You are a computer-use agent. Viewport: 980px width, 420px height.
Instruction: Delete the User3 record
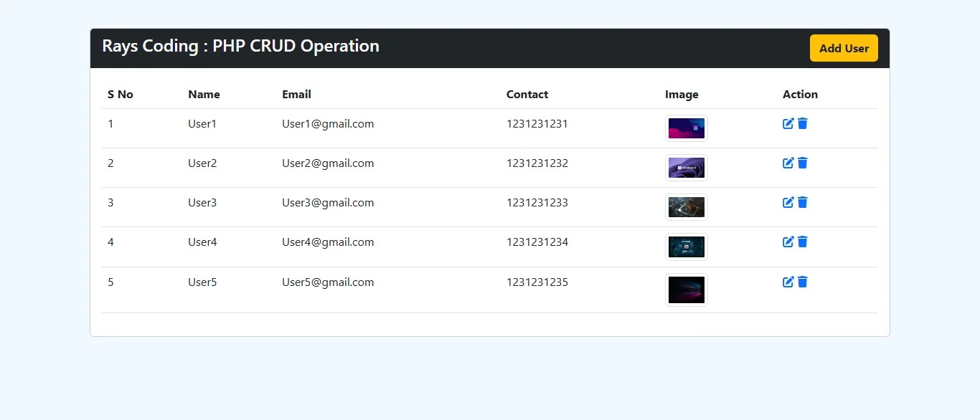(x=803, y=202)
